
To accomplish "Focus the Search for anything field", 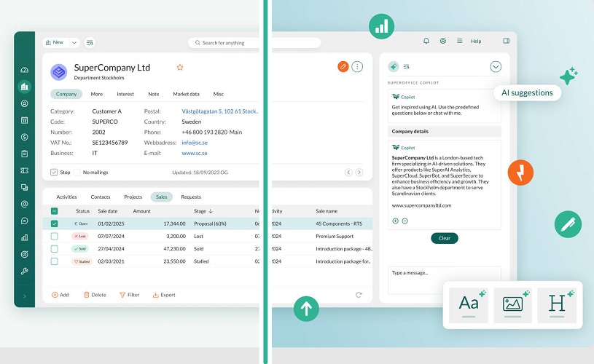I will tap(254, 43).
